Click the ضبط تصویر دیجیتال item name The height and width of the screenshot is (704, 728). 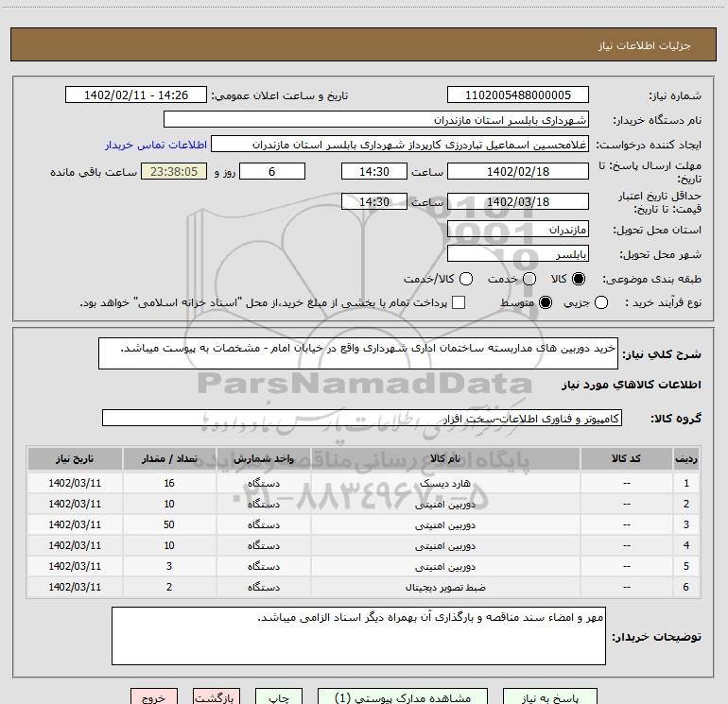point(445,588)
